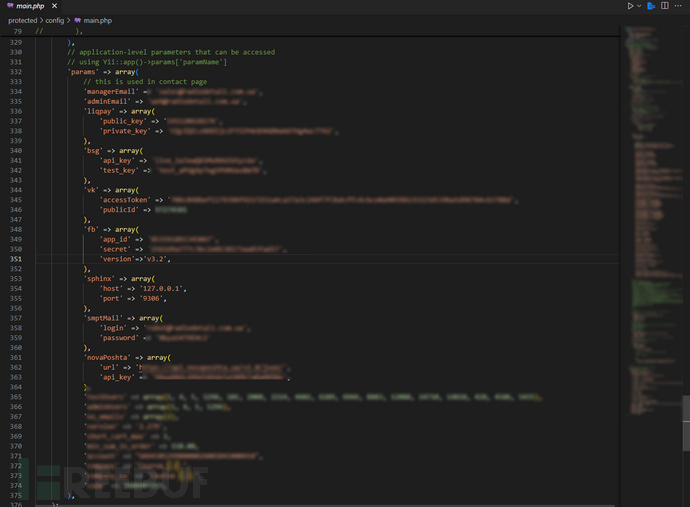Select line number 351 in gutter
The width and height of the screenshot is (690, 507).
click(15, 259)
